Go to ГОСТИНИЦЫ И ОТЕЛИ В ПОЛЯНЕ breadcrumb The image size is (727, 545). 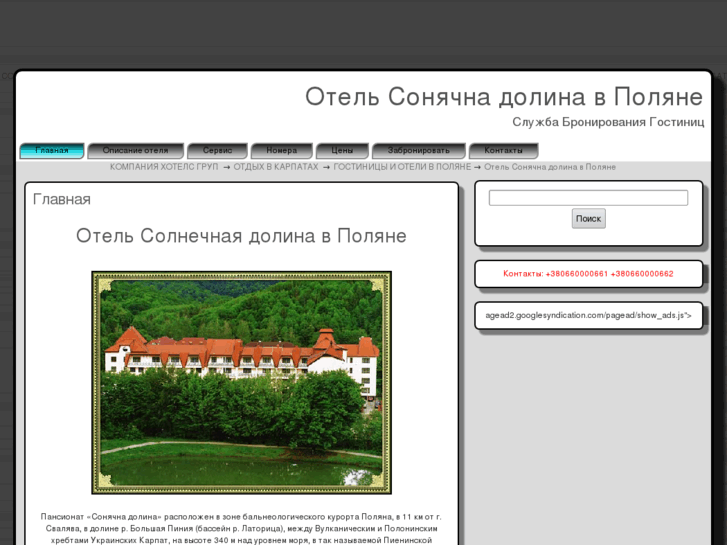tap(402, 167)
